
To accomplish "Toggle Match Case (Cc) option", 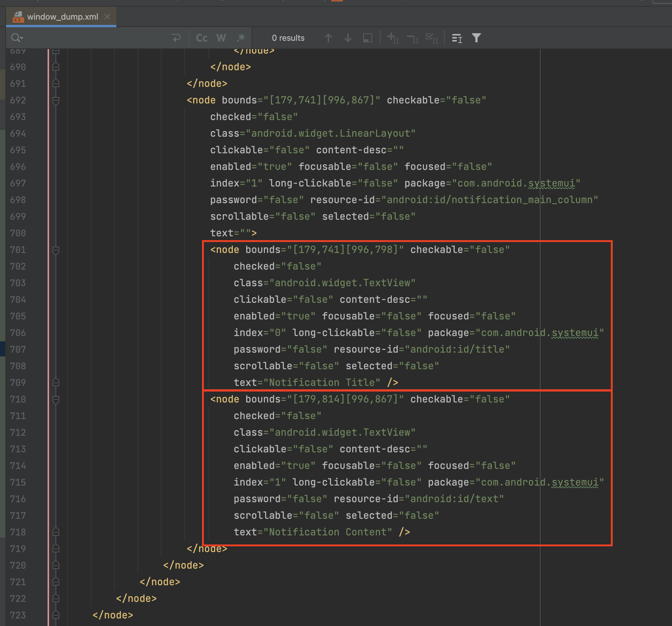I will point(202,38).
